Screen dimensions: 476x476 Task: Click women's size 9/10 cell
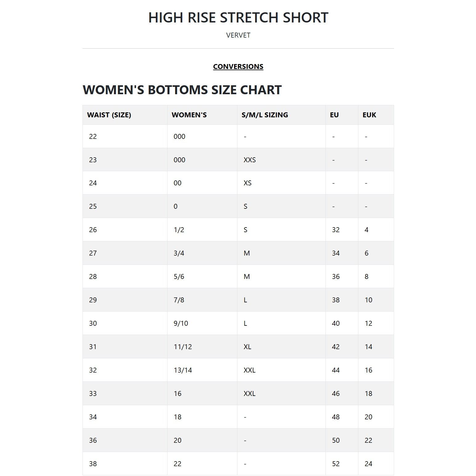point(202,323)
